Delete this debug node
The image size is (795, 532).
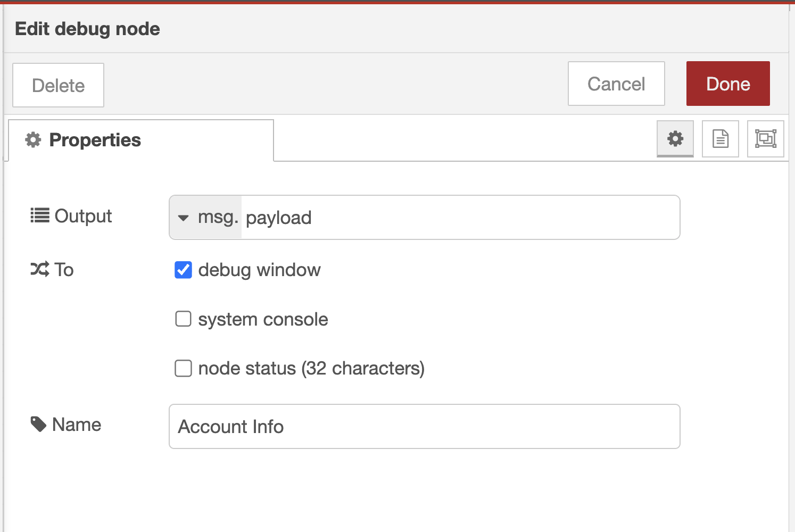(x=58, y=85)
